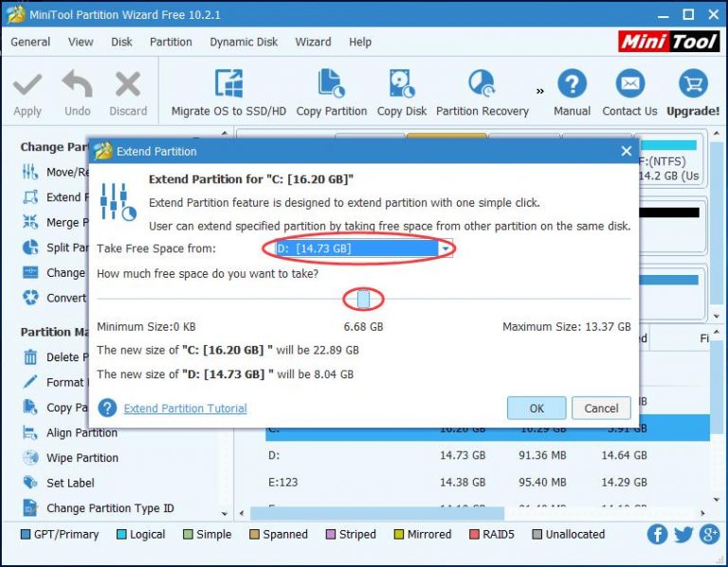This screenshot has width=728, height=567.
Task: Click the dialog help question icon
Action: point(107,408)
